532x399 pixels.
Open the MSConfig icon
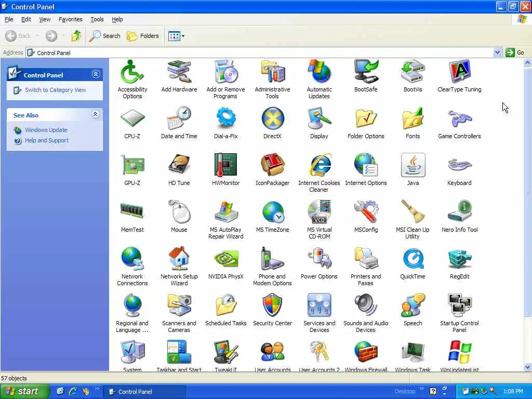pos(366,212)
